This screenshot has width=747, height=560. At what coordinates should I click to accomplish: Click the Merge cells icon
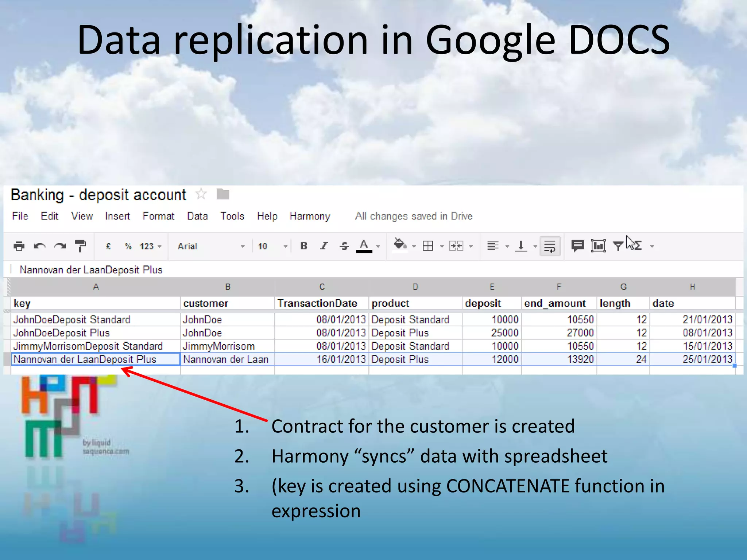pyautogui.click(x=456, y=246)
